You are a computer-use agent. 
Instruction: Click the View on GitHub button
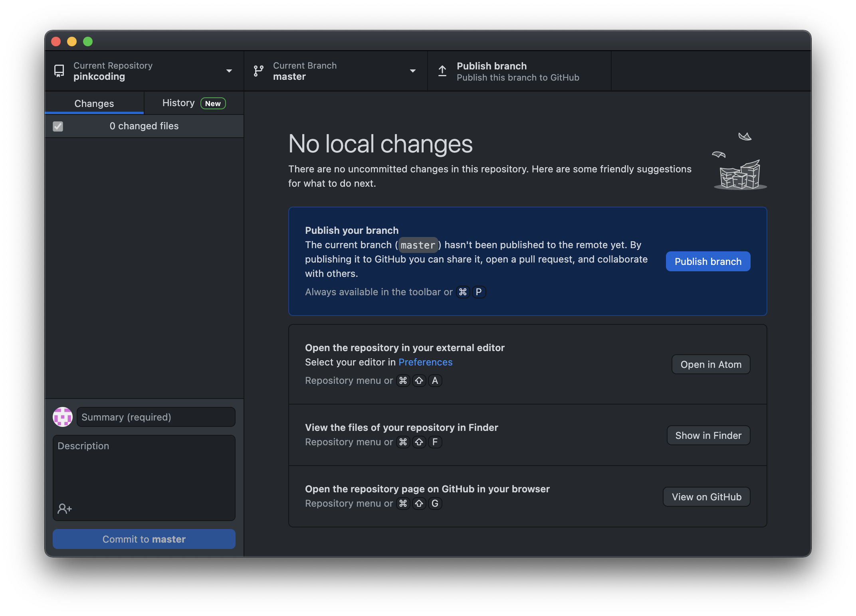pos(706,497)
